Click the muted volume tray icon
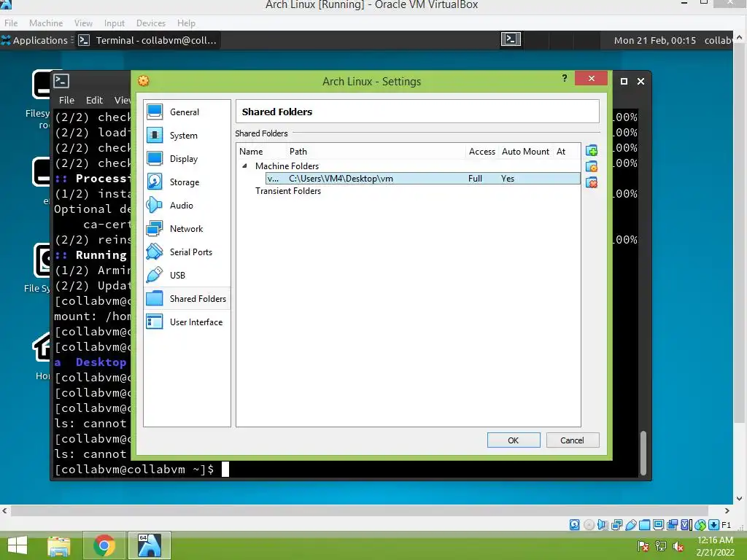 pyautogui.click(x=678, y=546)
